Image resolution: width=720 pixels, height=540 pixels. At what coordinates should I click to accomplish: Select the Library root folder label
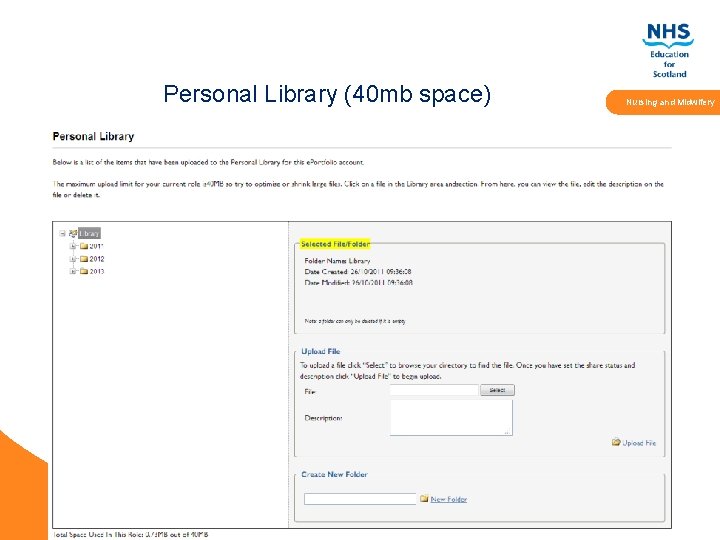[x=89, y=234]
